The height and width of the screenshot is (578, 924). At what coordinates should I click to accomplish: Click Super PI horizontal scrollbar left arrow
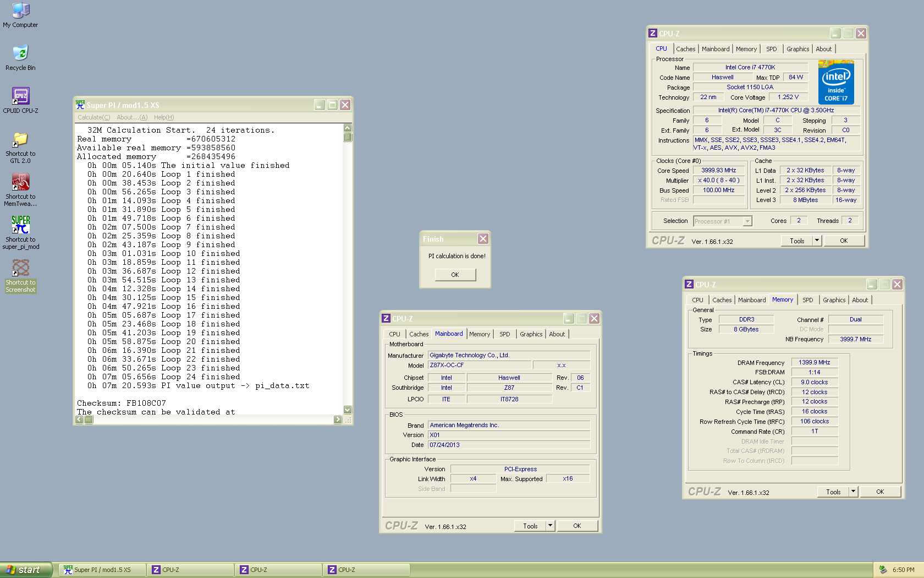coord(79,419)
